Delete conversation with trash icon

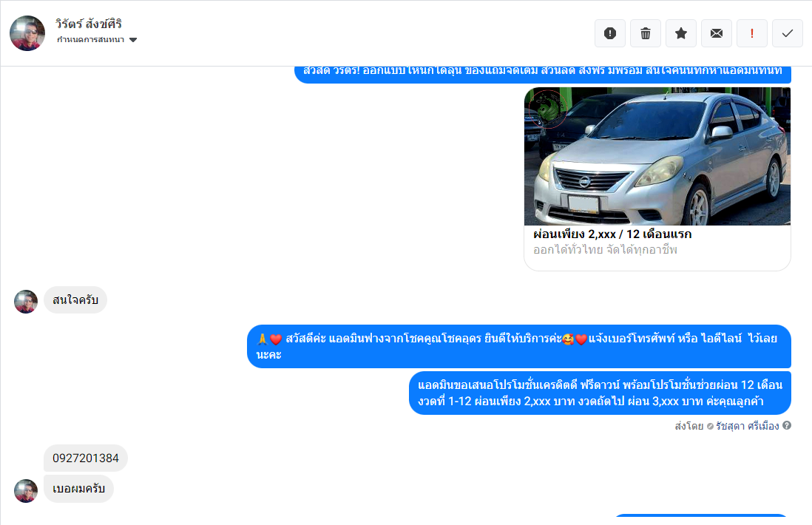646,34
